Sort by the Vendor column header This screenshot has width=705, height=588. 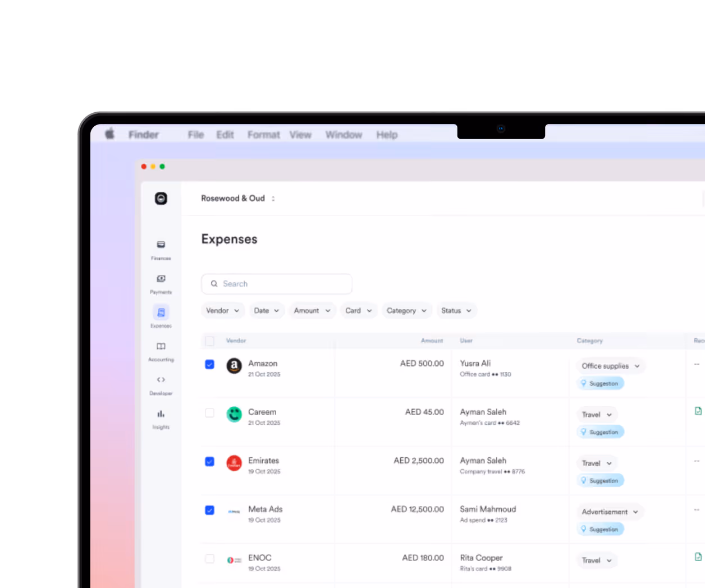236,341
